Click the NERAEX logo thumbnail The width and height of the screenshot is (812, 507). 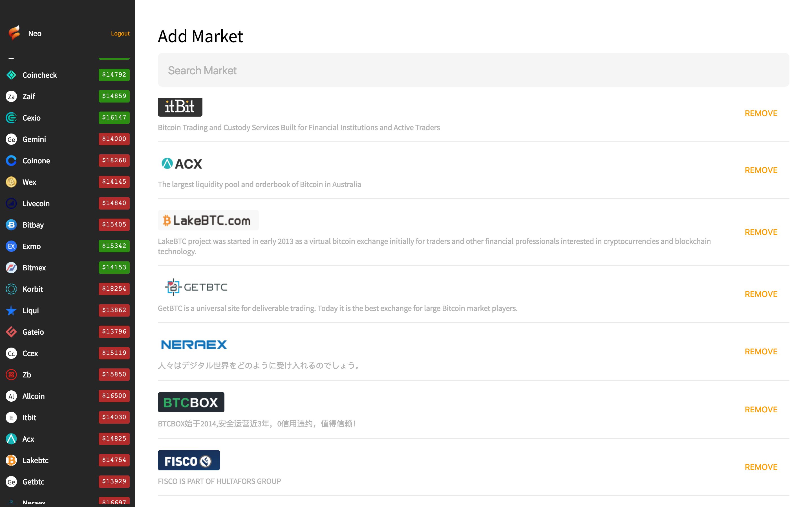tap(194, 344)
